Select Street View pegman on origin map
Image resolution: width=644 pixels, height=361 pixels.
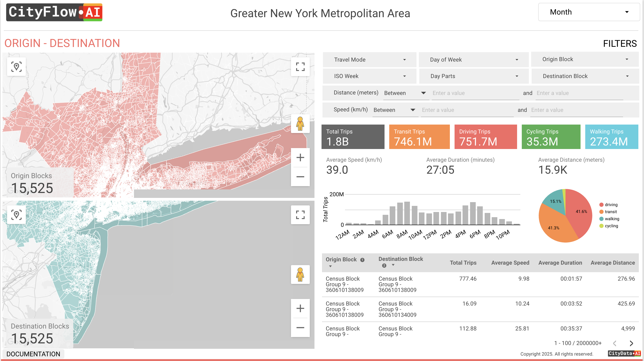(300, 124)
